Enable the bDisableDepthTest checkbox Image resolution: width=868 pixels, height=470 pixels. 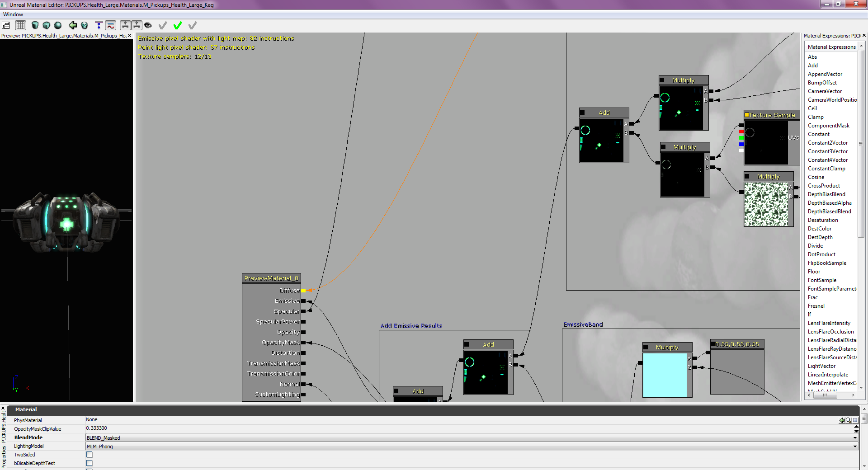click(x=90, y=463)
